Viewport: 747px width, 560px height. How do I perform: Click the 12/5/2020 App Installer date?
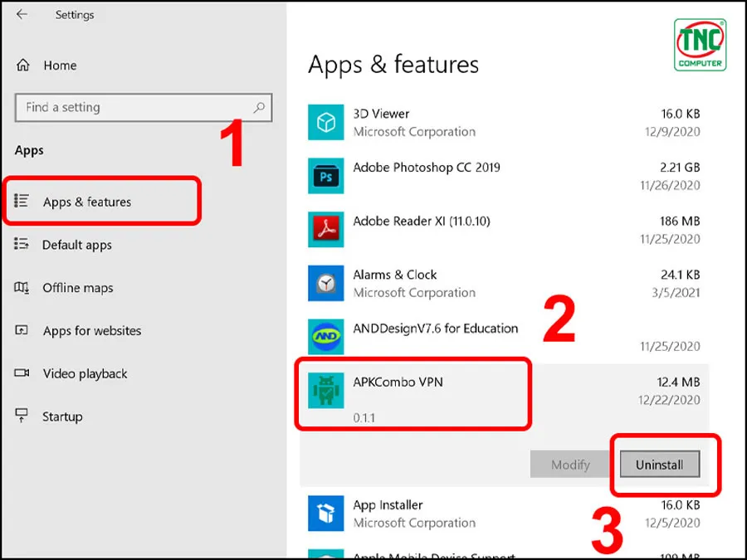672,523
